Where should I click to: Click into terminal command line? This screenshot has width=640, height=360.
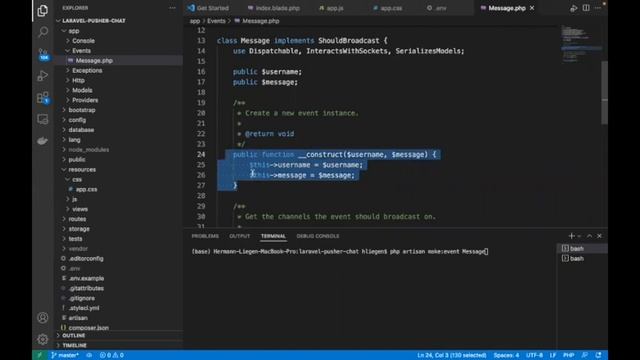(x=340, y=251)
